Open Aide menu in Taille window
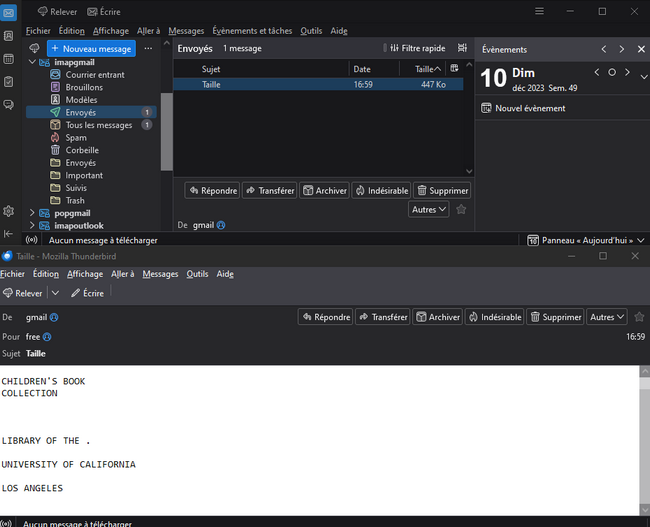Viewport: 650px width, 527px height. [225, 274]
